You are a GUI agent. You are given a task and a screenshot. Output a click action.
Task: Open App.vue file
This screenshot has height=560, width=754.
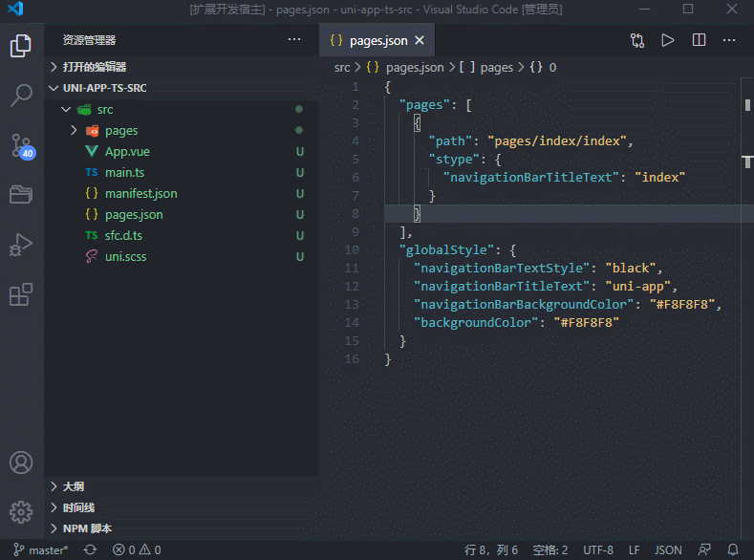(183, 151)
